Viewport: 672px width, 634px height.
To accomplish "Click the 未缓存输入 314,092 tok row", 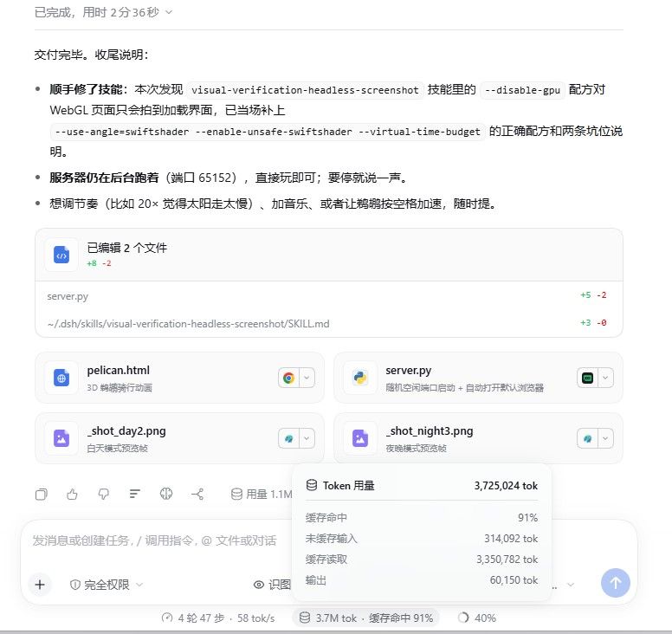I will pos(422,539).
